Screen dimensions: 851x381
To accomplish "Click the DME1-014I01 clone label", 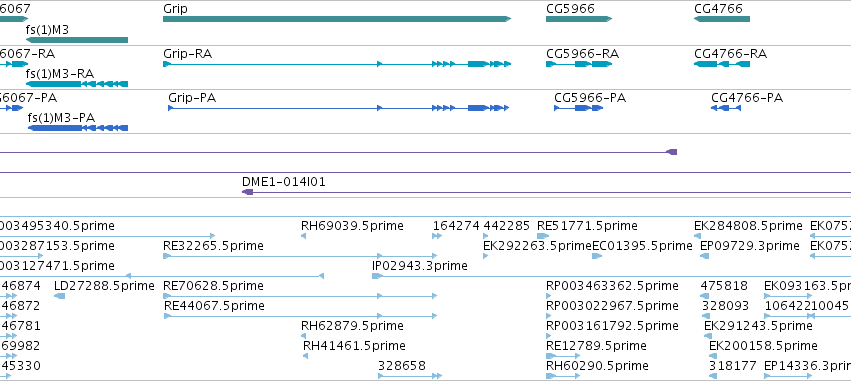I will pyautogui.click(x=284, y=182).
